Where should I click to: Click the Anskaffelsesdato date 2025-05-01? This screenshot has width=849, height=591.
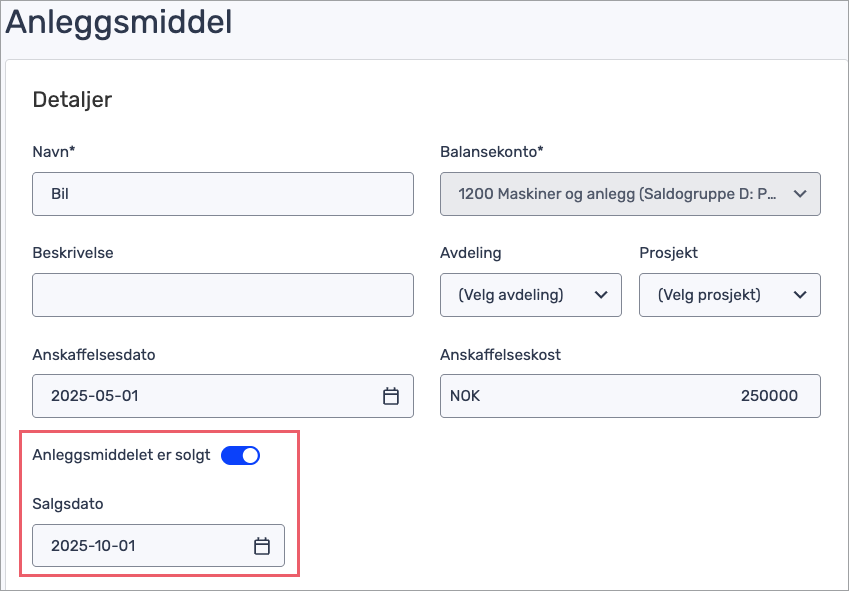coord(95,396)
